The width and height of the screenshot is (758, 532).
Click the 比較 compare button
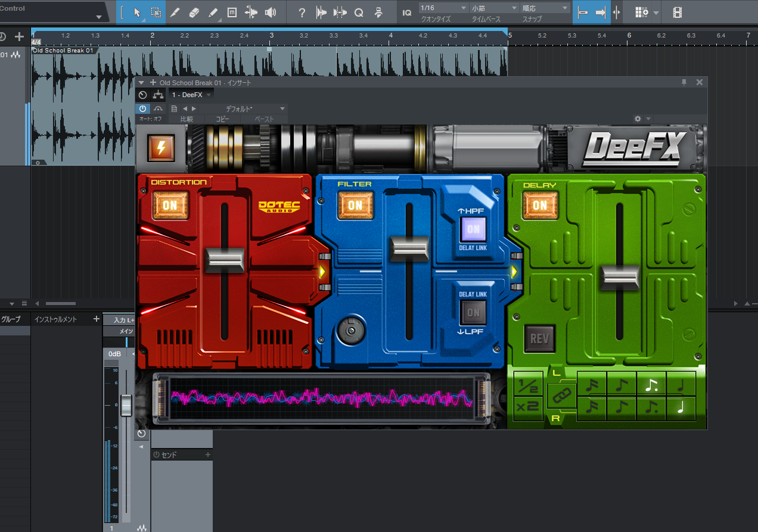click(x=187, y=119)
